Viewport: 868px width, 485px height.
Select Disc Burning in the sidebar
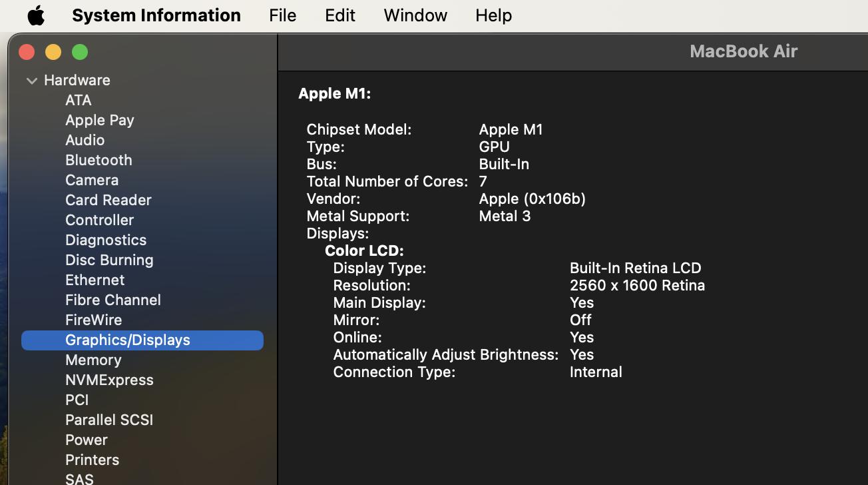pos(109,260)
